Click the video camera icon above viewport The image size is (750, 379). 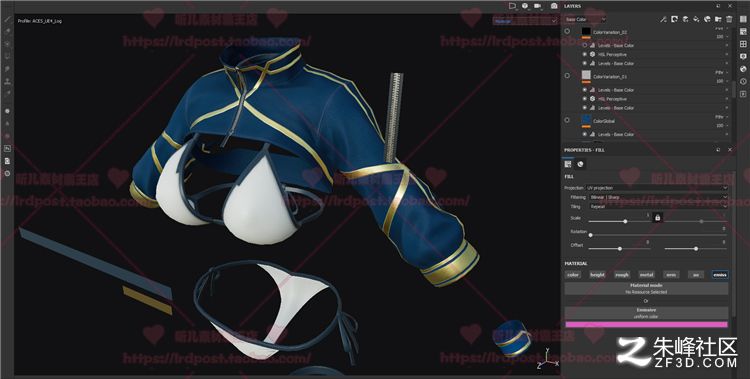click(538, 6)
